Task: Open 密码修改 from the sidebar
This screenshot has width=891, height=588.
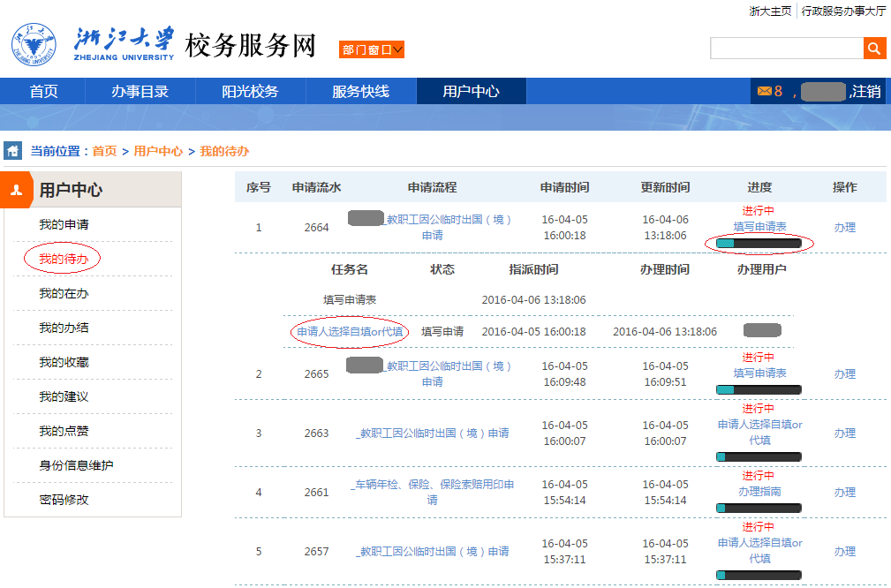Action: pos(64,500)
